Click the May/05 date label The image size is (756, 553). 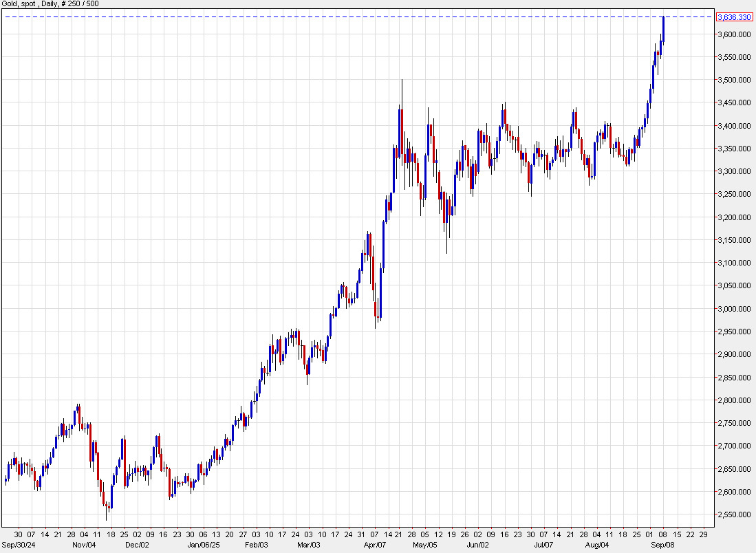[x=424, y=545]
